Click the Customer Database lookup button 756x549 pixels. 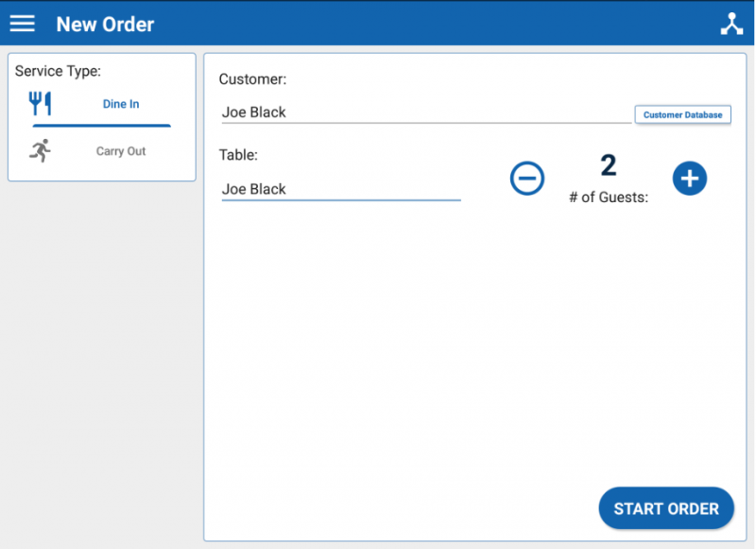tap(682, 113)
